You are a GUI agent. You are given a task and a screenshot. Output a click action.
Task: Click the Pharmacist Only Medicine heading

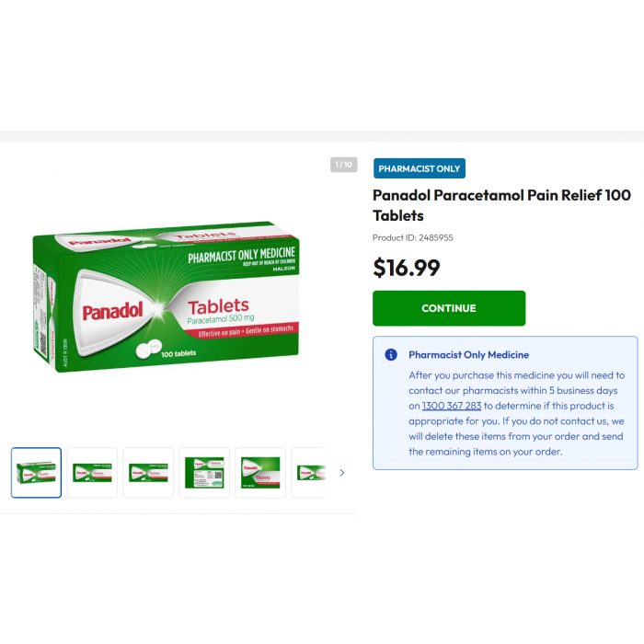(x=468, y=355)
